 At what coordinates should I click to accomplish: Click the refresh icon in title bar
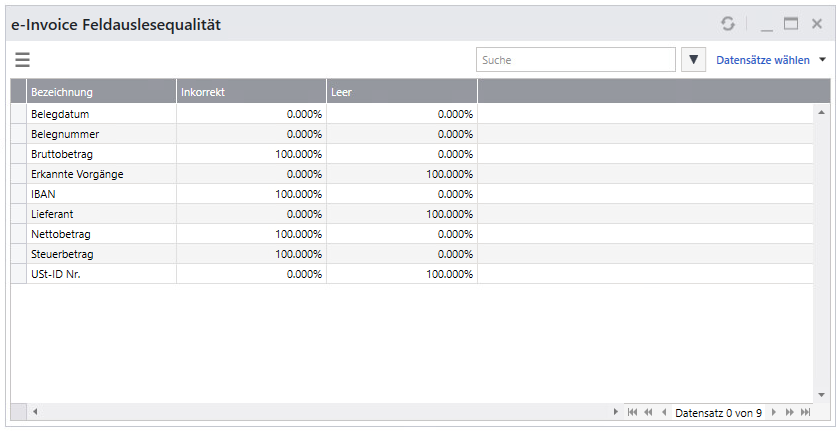click(727, 23)
